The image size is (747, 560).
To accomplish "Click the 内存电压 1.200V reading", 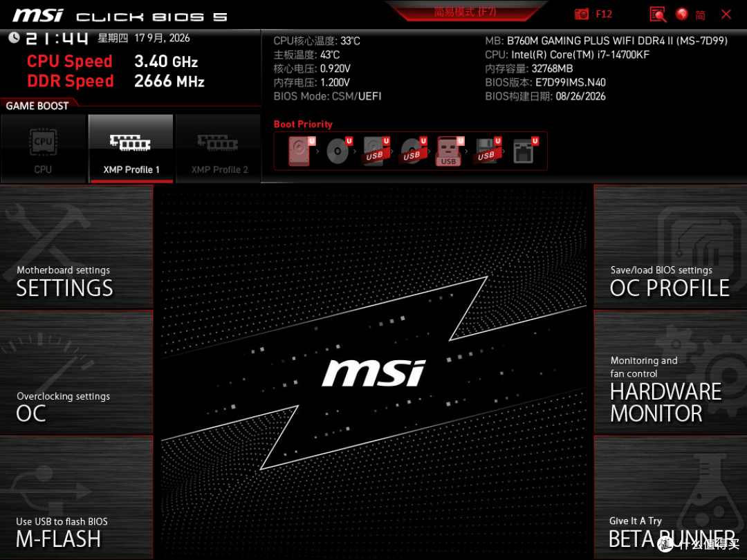I will [311, 82].
